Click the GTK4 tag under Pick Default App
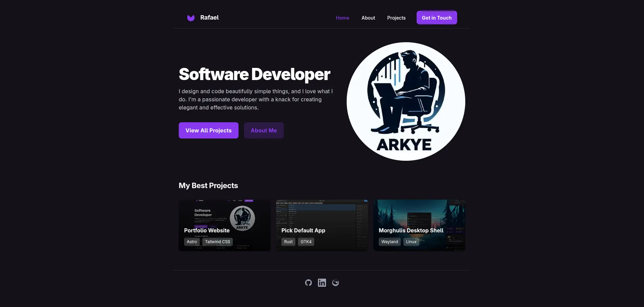644x307 pixels. 306,241
